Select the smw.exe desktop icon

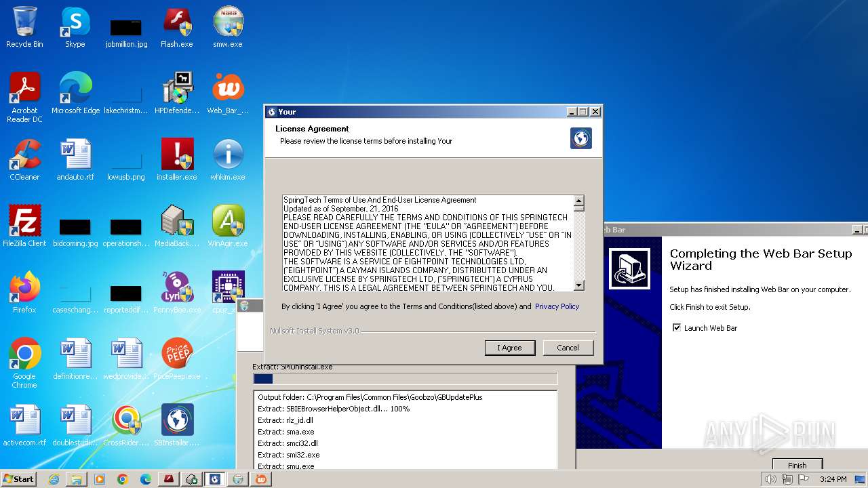(228, 27)
